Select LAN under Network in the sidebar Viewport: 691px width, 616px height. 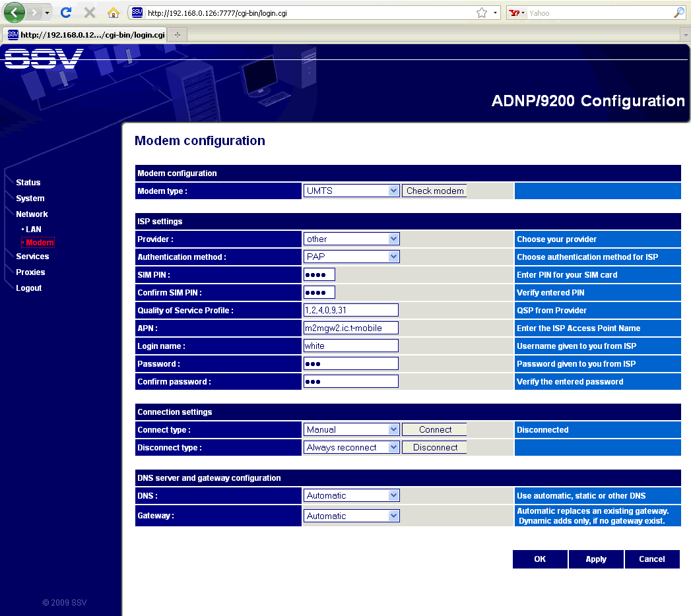click(x=34, y=230)
